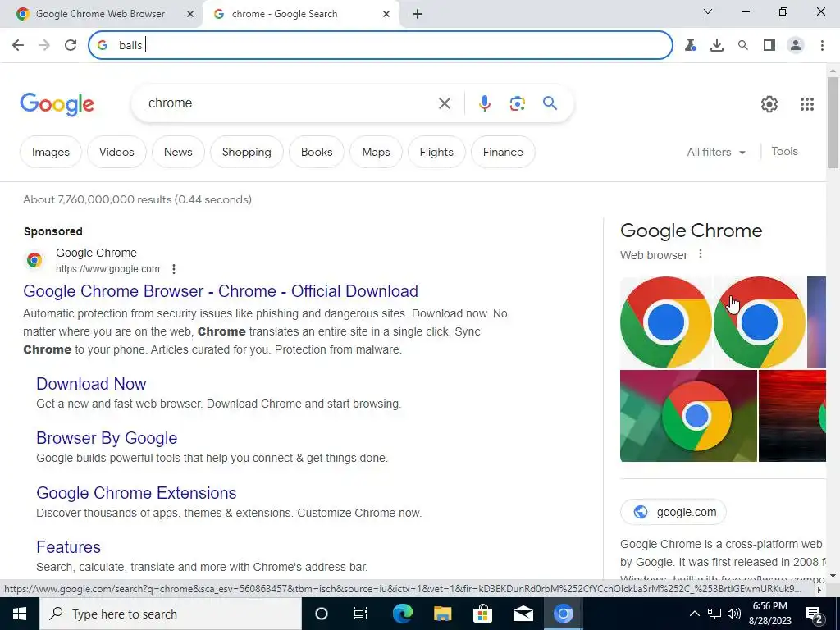The width and height of the screenshot is (840, 630).
Task: Click the google.com knowledge panel chip
Action: pyautogui.click(x=673, y=512)
